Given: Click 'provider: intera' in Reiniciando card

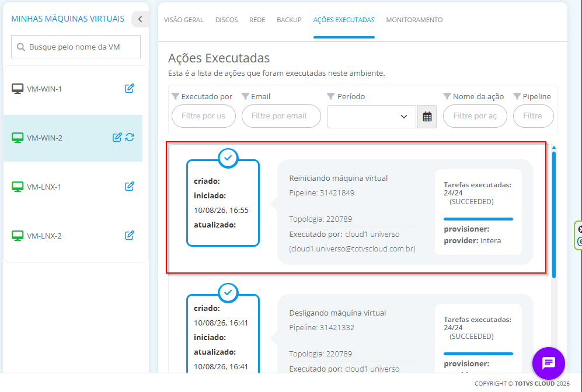Looking at the screenshot, I should coord(472,241).
